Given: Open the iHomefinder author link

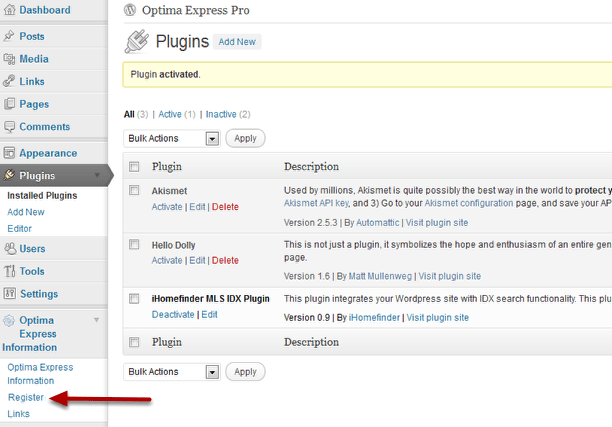Looking at the screenshot, I should click(374, 318).
